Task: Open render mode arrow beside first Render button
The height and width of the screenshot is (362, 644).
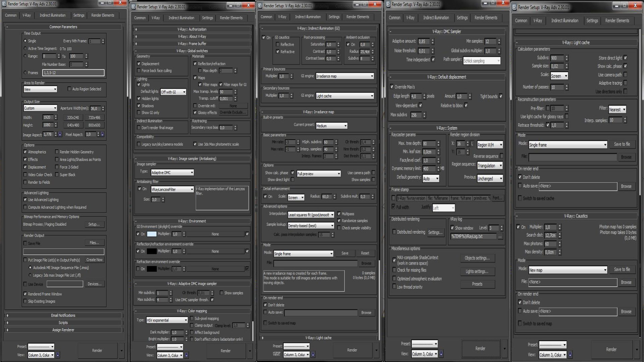Action: tap(121, 351)
